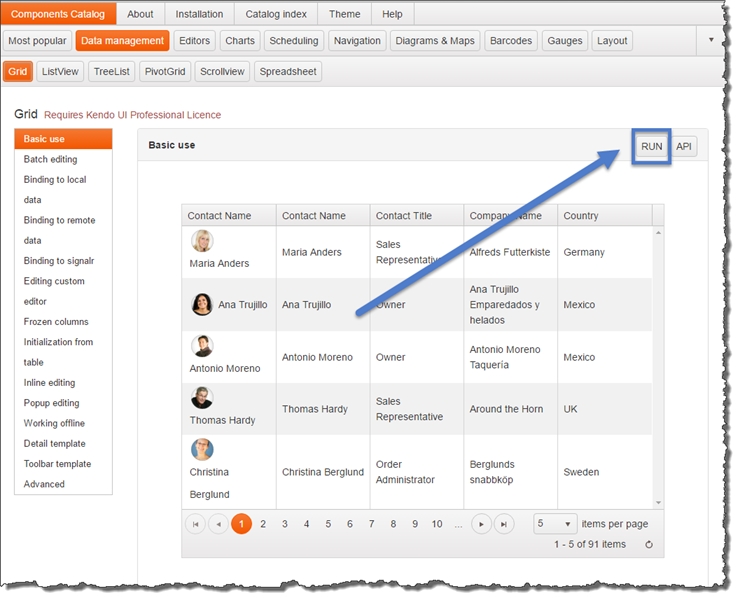Expand the top-right category overflow arrow

pos(711,40)
